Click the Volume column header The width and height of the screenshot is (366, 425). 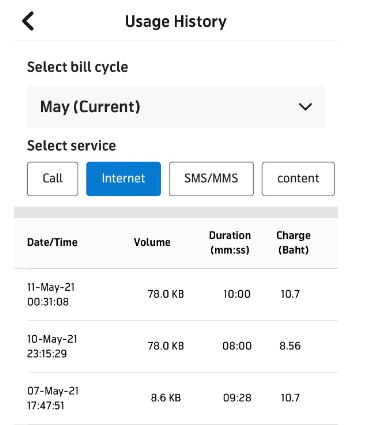click(x=152, y=242)
